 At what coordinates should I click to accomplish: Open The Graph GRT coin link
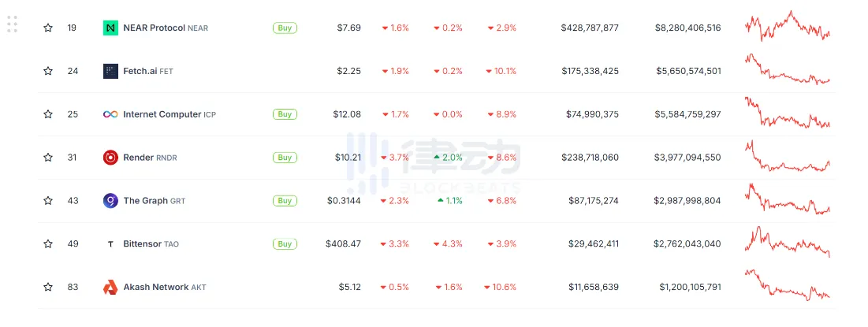[146, 201]
